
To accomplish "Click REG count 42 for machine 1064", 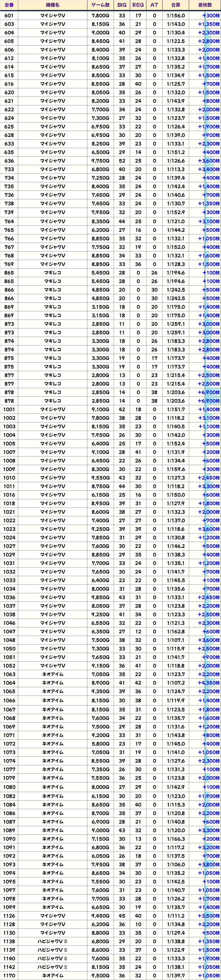I will 138,683.
